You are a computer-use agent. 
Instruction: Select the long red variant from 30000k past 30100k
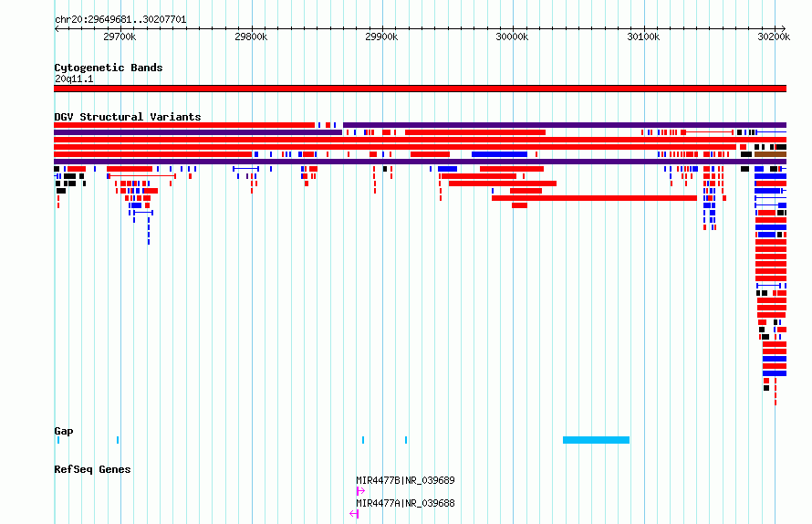click(x=595, y=198)
